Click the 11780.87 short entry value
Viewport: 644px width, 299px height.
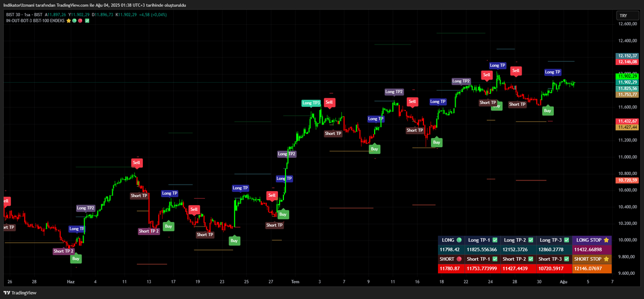pos(450,269)
